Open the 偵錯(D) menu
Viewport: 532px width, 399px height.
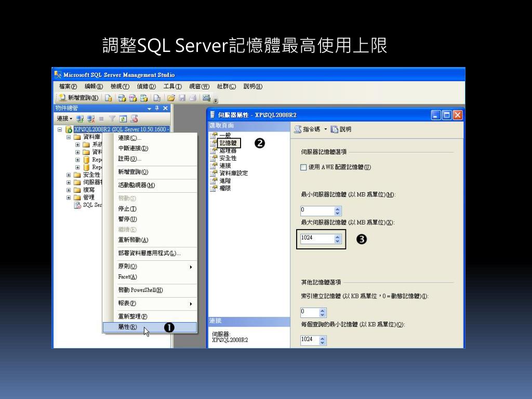pyautogui.click(x=146, y=87)
